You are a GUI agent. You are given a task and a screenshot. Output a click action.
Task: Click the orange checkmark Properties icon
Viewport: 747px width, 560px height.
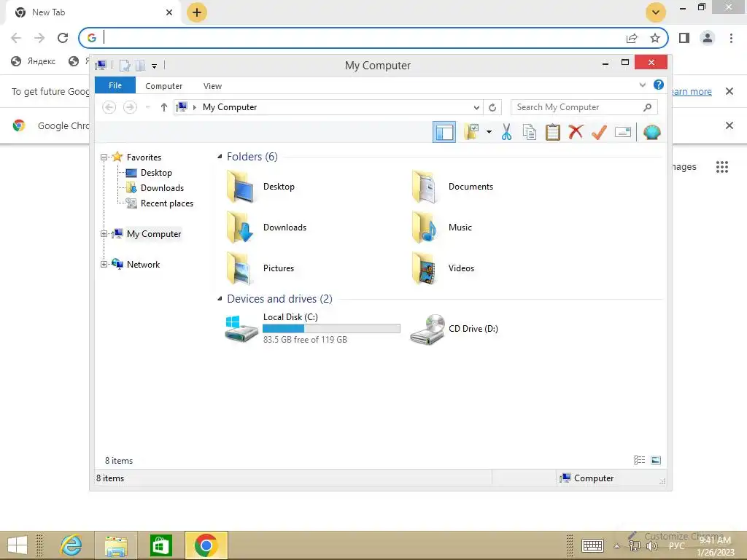click(x=599, y=132)
